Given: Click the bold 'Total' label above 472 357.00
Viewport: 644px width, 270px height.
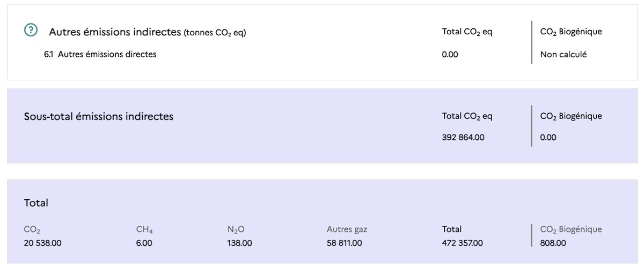Looking at the screenshot, I should [x=452, y=229].
